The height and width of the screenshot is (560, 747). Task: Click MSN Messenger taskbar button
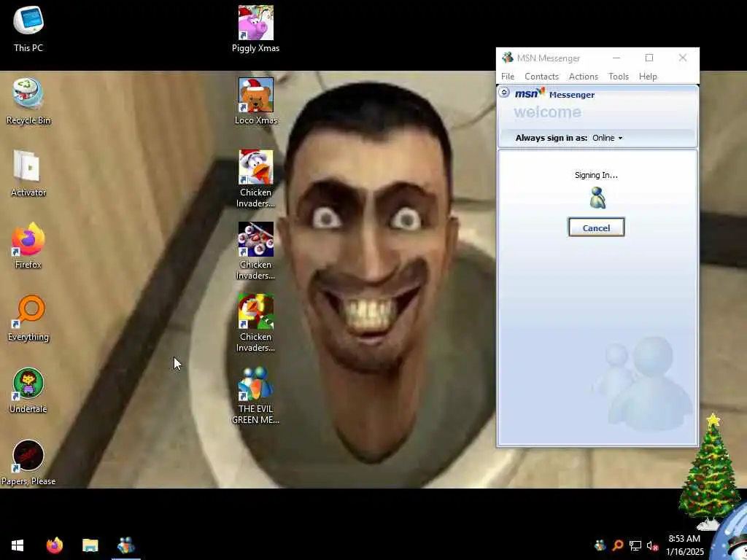pos(125,545)
